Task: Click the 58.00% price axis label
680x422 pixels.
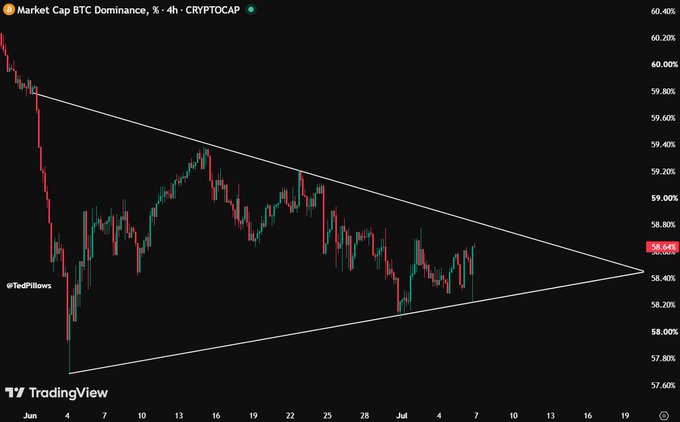Action: coord(664,331)
